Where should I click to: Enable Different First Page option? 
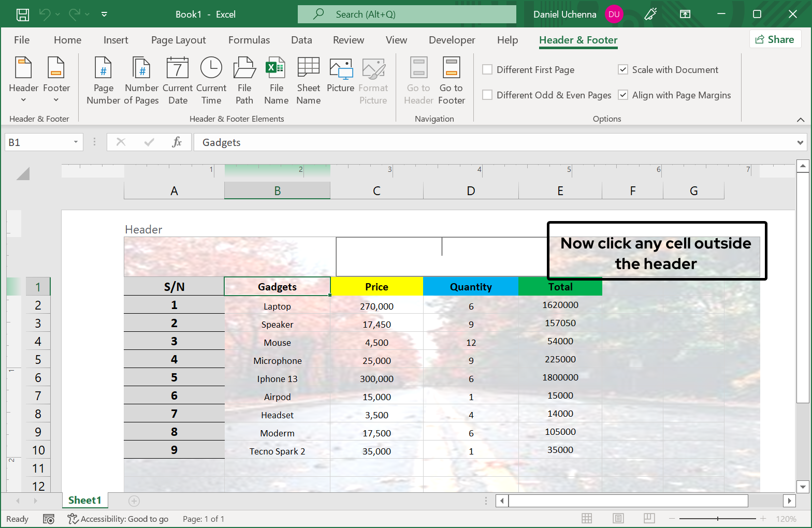[x=487, y=70]
